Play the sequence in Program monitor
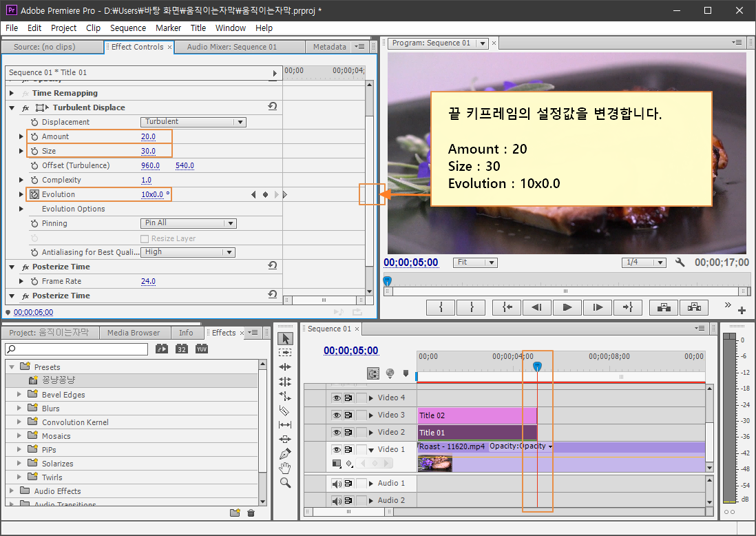Image resolution: width=756 pixels, height=536 pixels. pos(567,307)
